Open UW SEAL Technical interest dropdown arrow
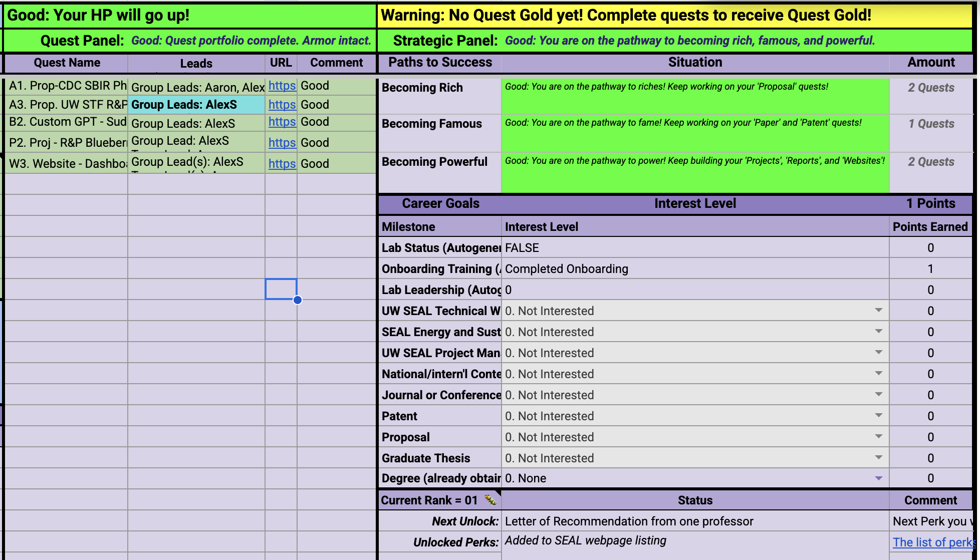Image resolution: width=980 pixels, height=560 pixels. (x=878, y=311)
